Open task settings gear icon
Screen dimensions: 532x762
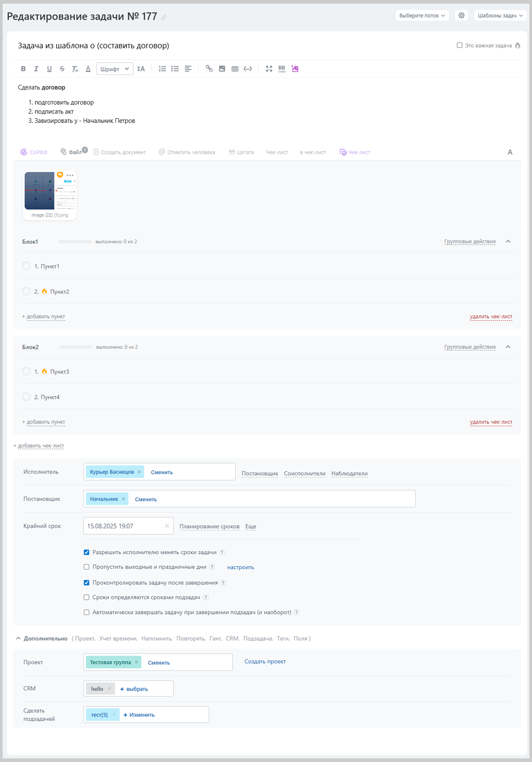(x=461, y=16)
